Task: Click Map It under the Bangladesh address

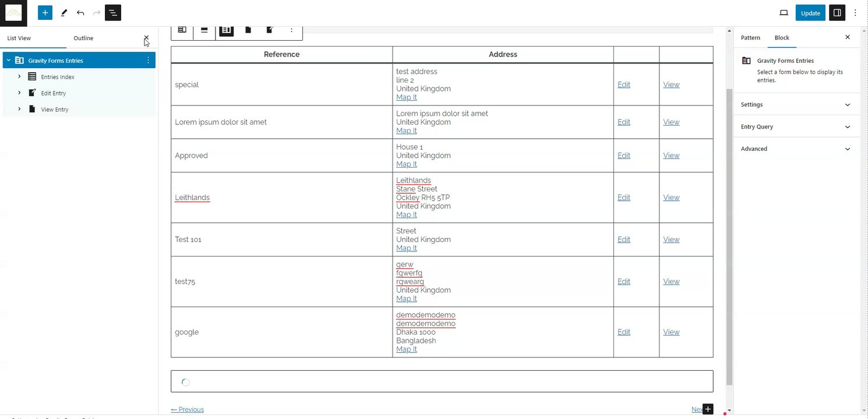Action: tap(407, 349)
